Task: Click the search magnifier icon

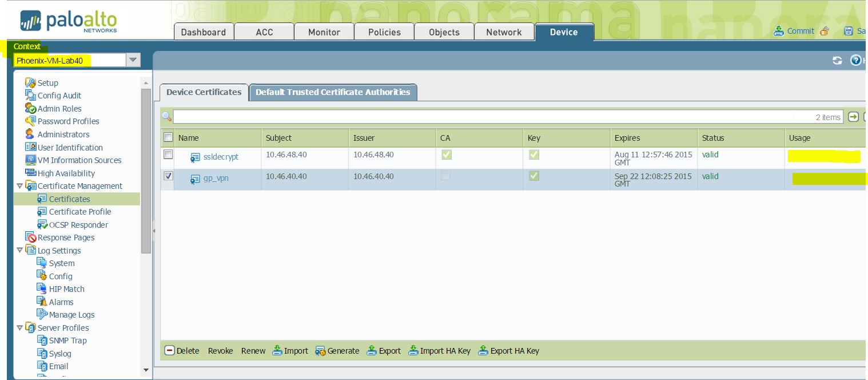Action: pyautogui.click(x=167, y=117)
